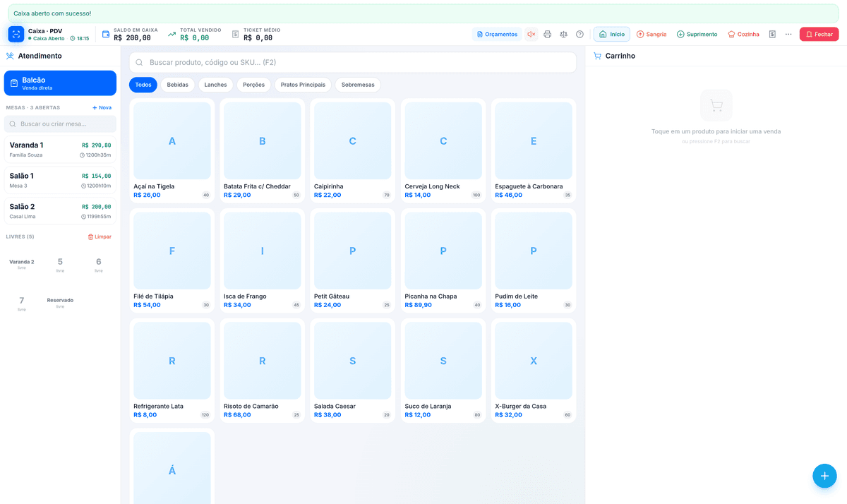
Task: Click the Caixa PDV scanner logo icon
Action: tap(16, 34)
